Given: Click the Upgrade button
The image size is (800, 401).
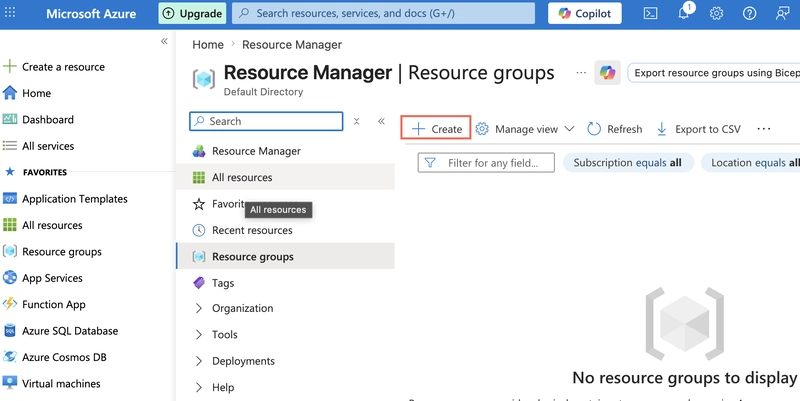Looking at the screenshot, I should coord(192,14).
